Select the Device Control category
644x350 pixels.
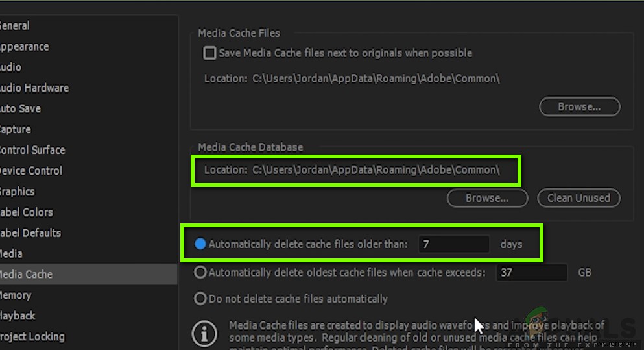30,171
